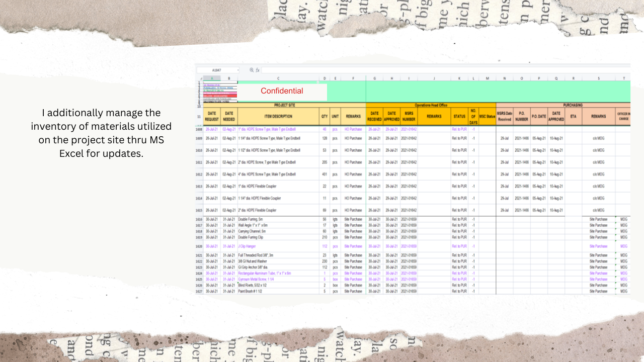Select row header 1612
Screen dimensions: 644x362
(x=199, y=174)
